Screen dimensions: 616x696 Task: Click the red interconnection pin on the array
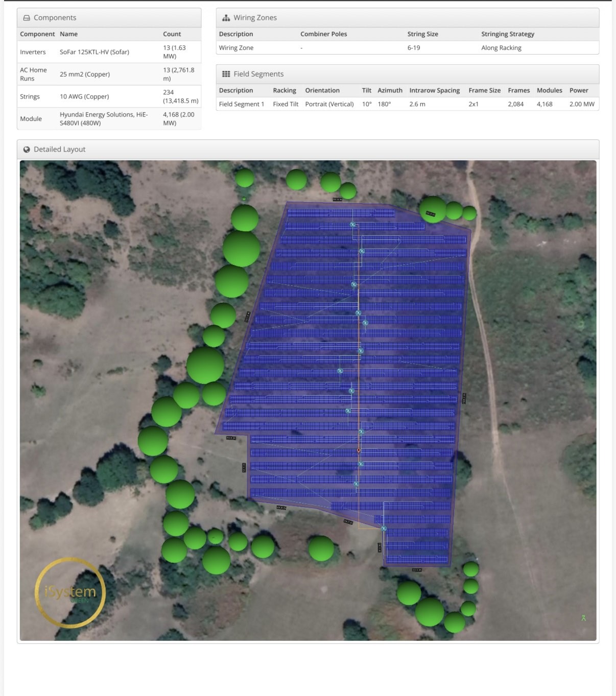click(359, 450)
